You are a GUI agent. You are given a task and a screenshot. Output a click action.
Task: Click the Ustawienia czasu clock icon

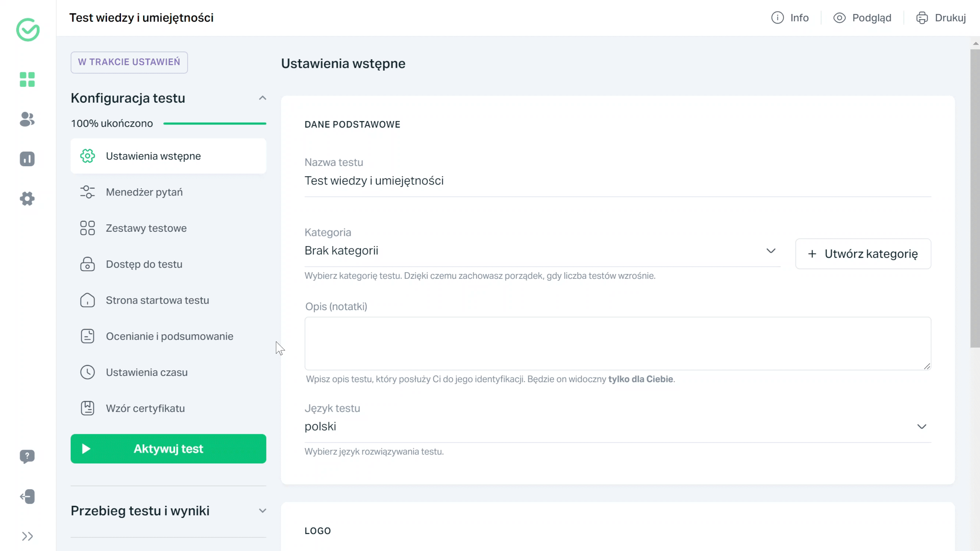click(x=88, y=372)
